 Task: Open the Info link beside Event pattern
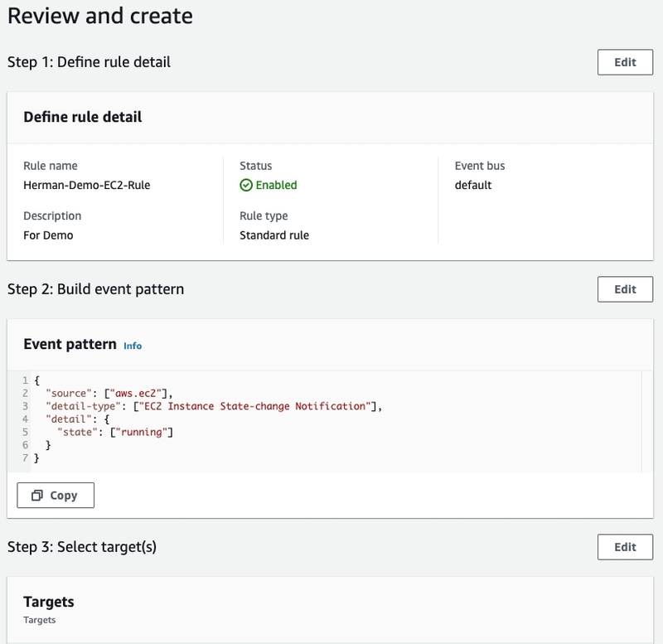[133, 346]
